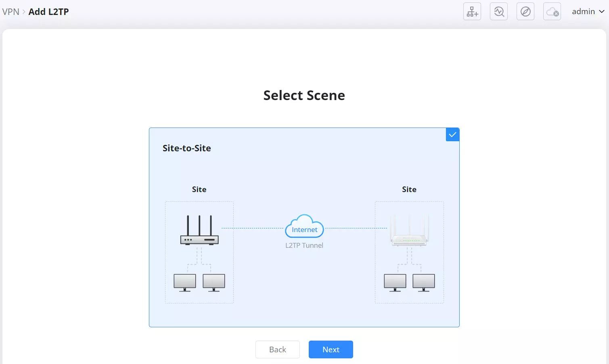The height and width of the screenshot is (364, 609).
Task: Click the black router icon in left site
Action: [x=199, y=230]
